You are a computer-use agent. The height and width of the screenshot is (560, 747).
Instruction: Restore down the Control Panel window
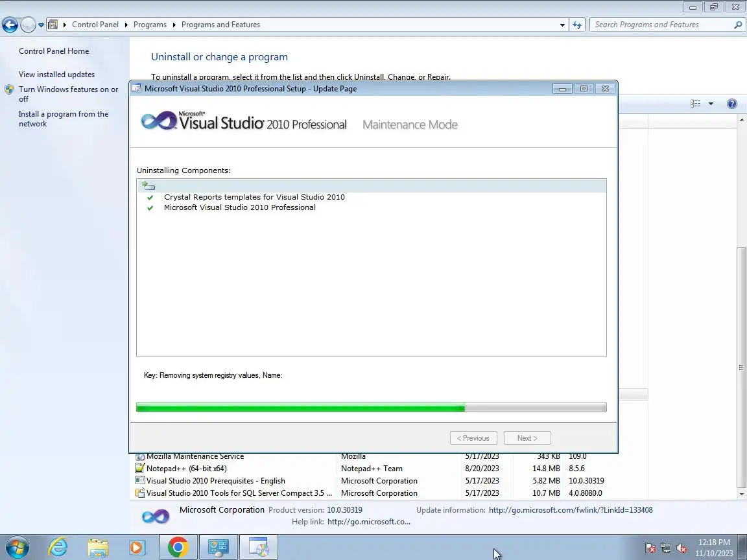tap(714, 6)
